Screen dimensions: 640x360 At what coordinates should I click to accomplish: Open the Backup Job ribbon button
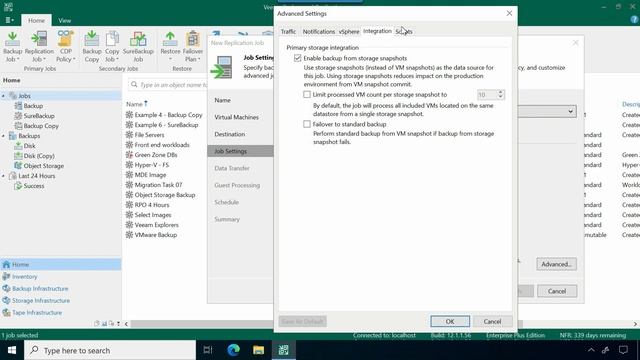coord(12,47)
